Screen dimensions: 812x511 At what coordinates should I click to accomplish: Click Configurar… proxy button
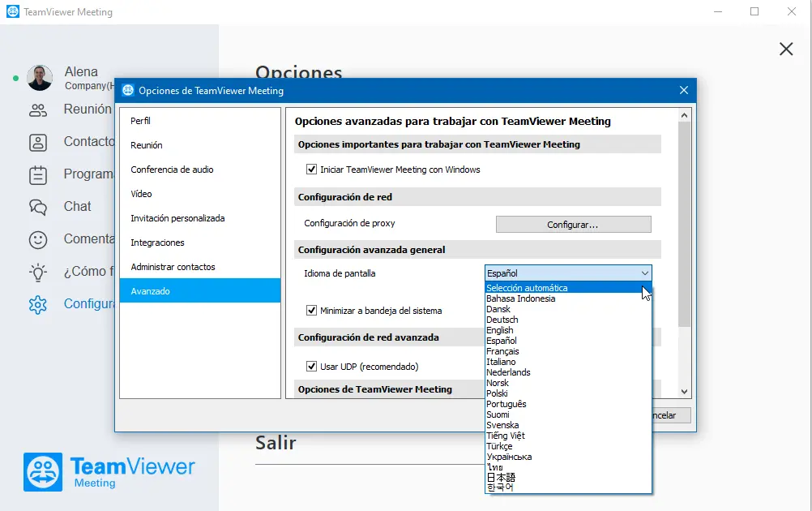click(573, 225)
